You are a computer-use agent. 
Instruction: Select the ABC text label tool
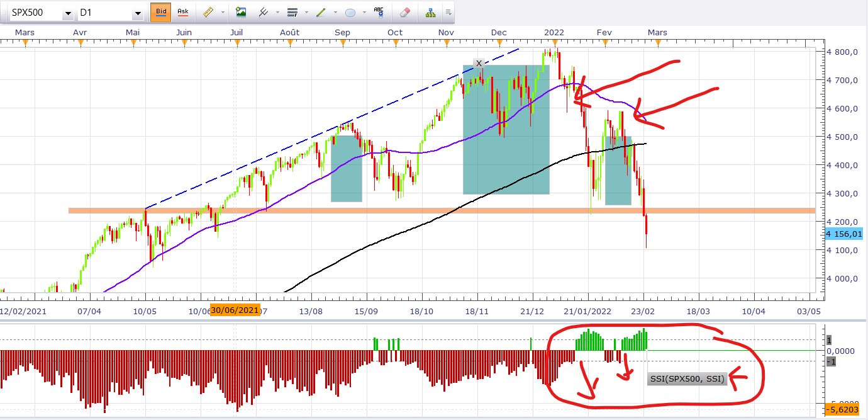coord(379,12)
